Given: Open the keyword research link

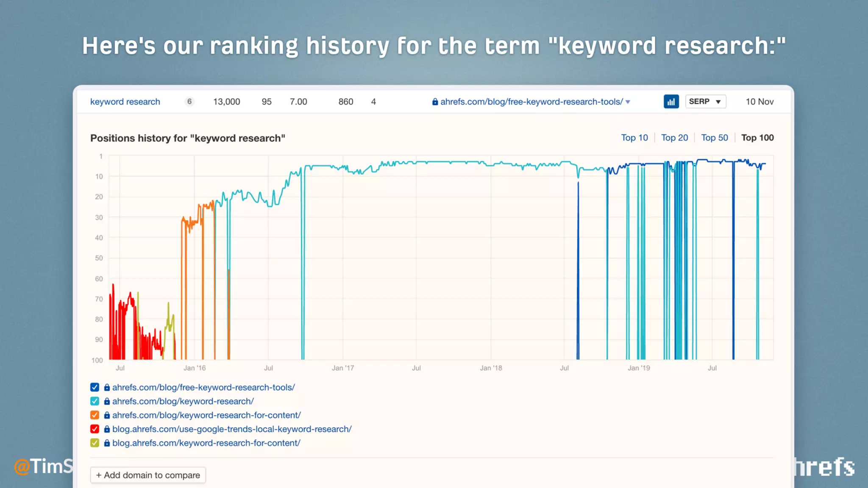Looking at the screenshot, I should 125,102.
